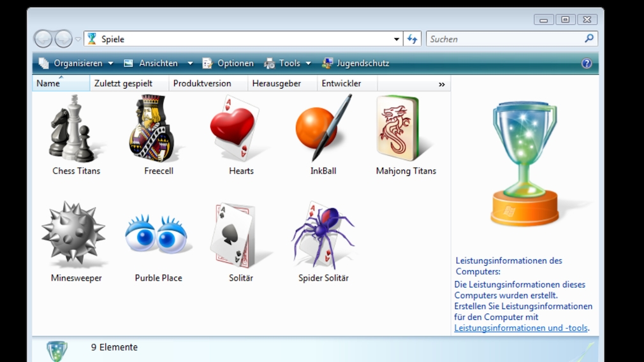Open Leistungsinformationen und -tools link
This screenshot has height=362, width=644.
click(x=521, y=328)
